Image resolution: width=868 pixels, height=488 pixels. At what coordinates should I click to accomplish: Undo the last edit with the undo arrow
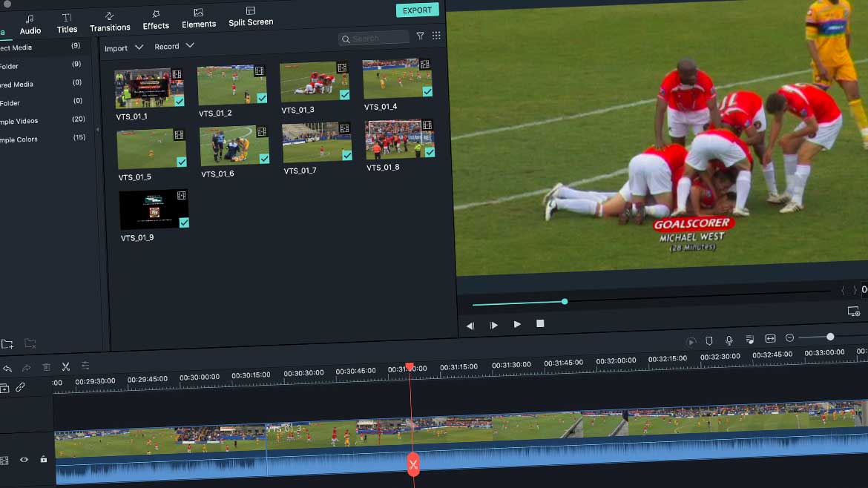[x=7, y=369]
